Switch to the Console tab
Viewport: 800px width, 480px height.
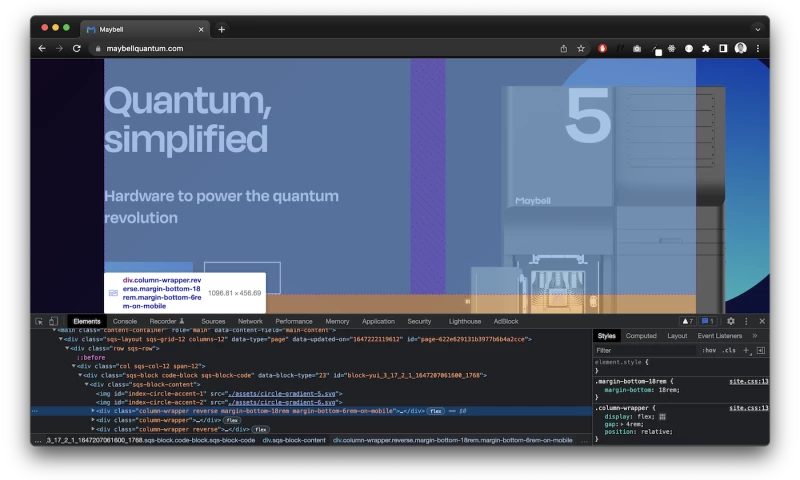(x=125, y=321)
